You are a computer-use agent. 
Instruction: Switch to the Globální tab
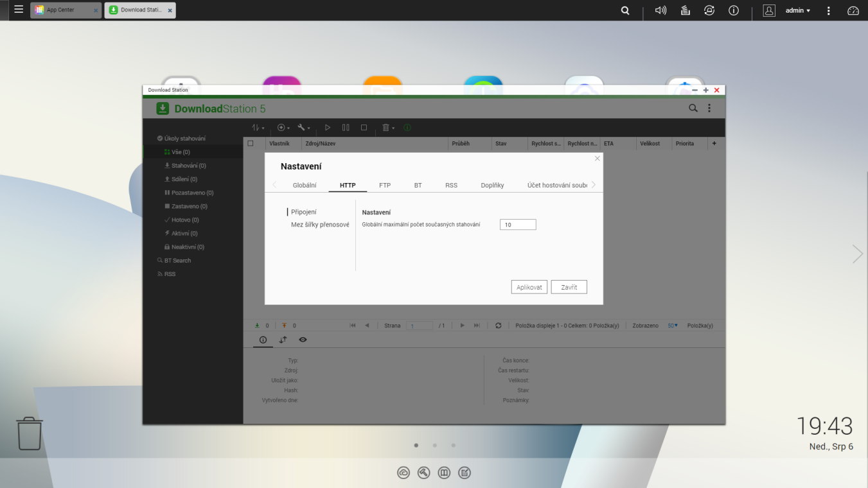(305, 186)
